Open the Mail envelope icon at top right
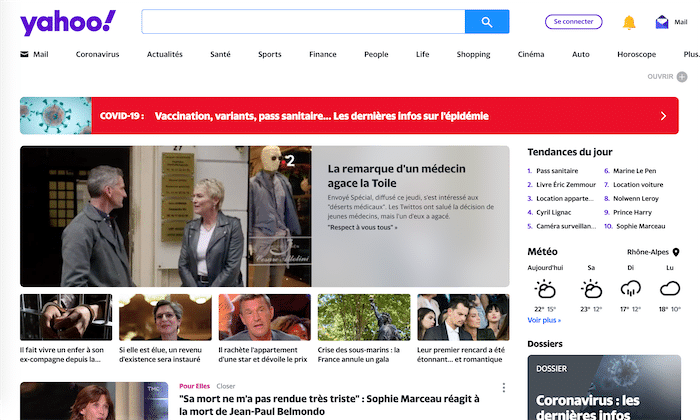 tap(662, 22)
